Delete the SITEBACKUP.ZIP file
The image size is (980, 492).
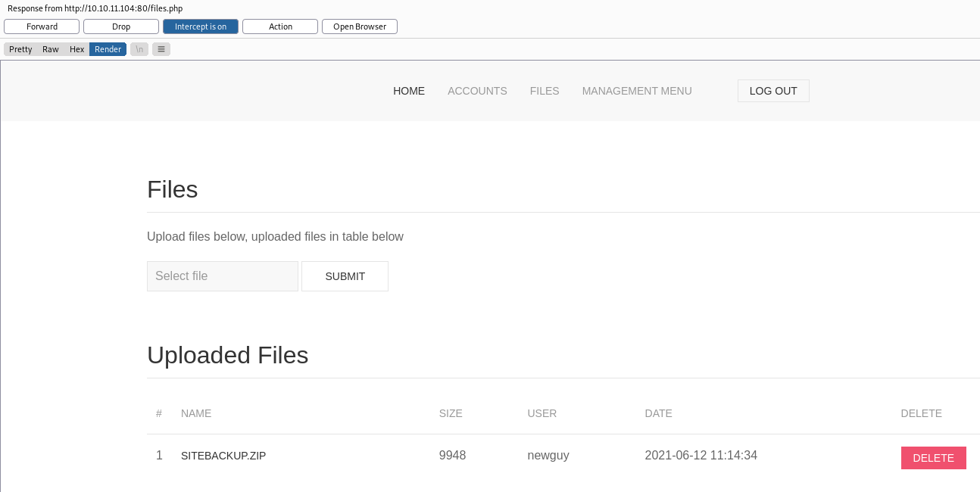(x=933, y=458)
